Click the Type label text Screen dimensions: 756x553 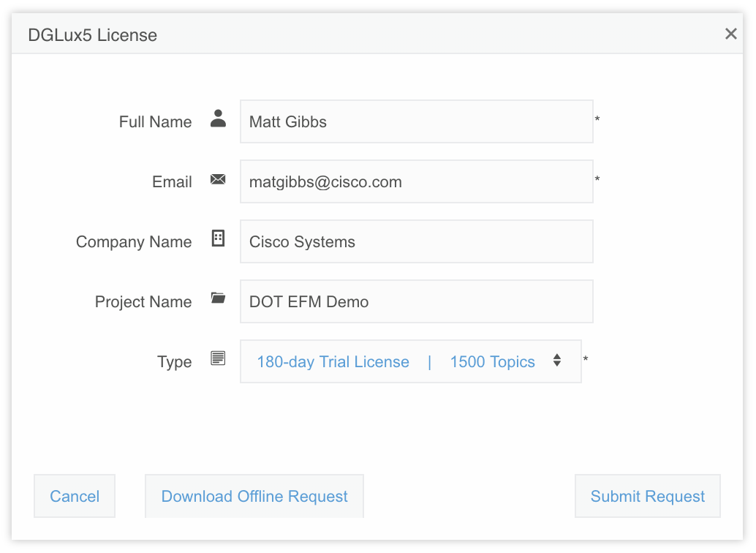174,362
